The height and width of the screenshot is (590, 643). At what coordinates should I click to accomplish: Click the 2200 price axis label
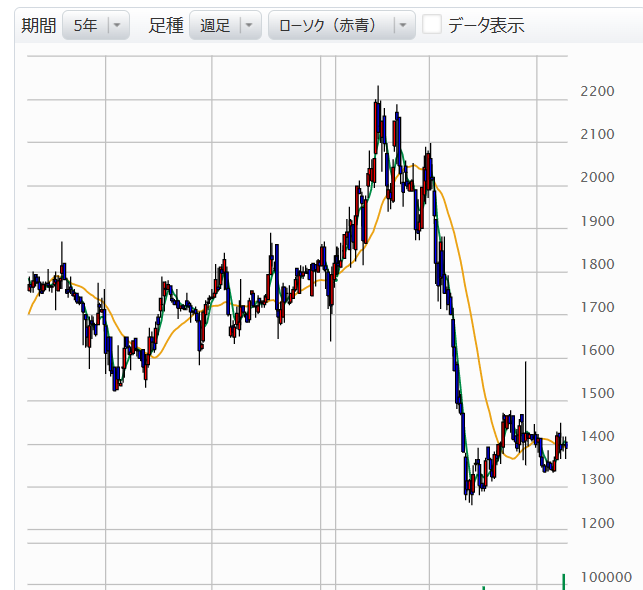pyautogui.click(x=597, y=91)
